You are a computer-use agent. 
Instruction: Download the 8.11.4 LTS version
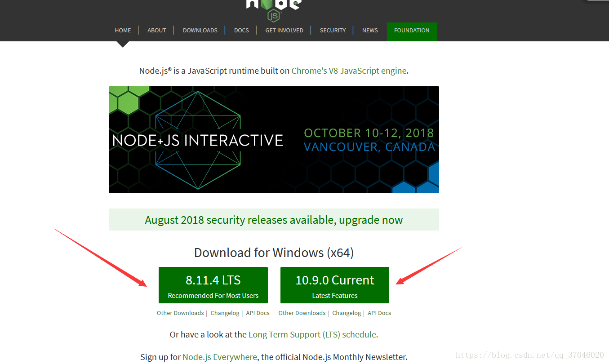[213, 285]
